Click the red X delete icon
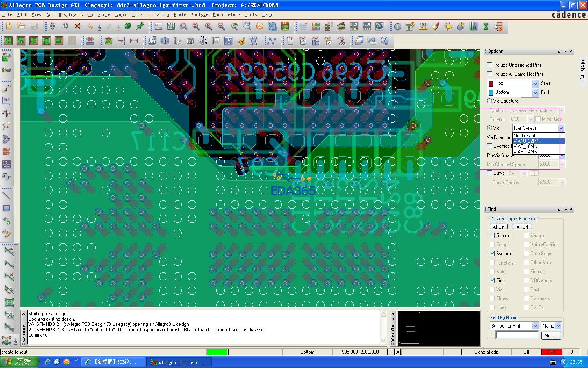The width and height of the screenshot is (588, 368). click(78, 27)
